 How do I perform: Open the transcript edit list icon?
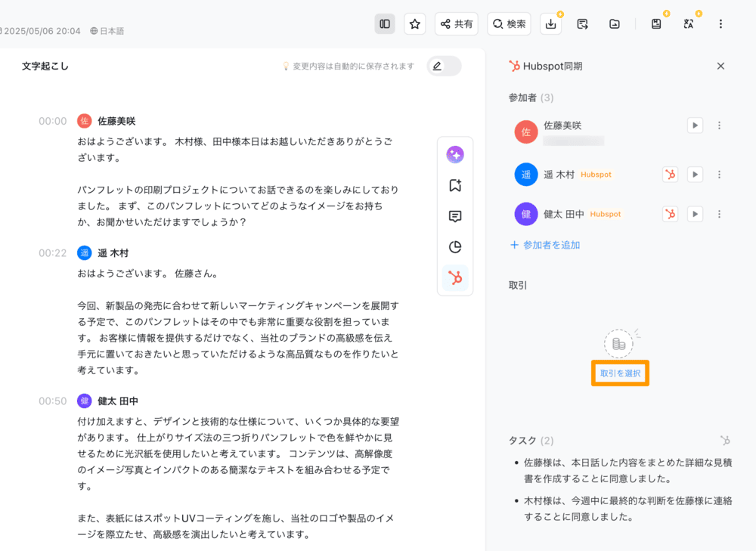coord(582,23)
